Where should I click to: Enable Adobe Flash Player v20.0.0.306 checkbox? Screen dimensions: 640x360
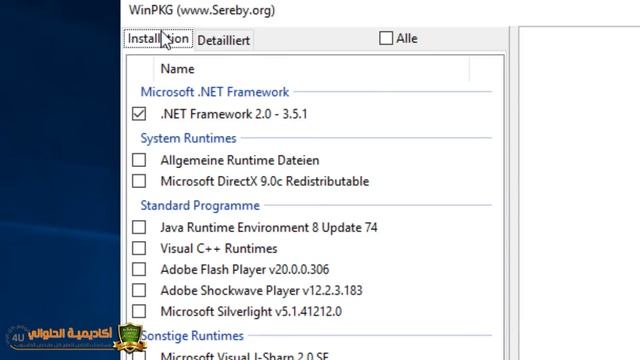[139, 269]
